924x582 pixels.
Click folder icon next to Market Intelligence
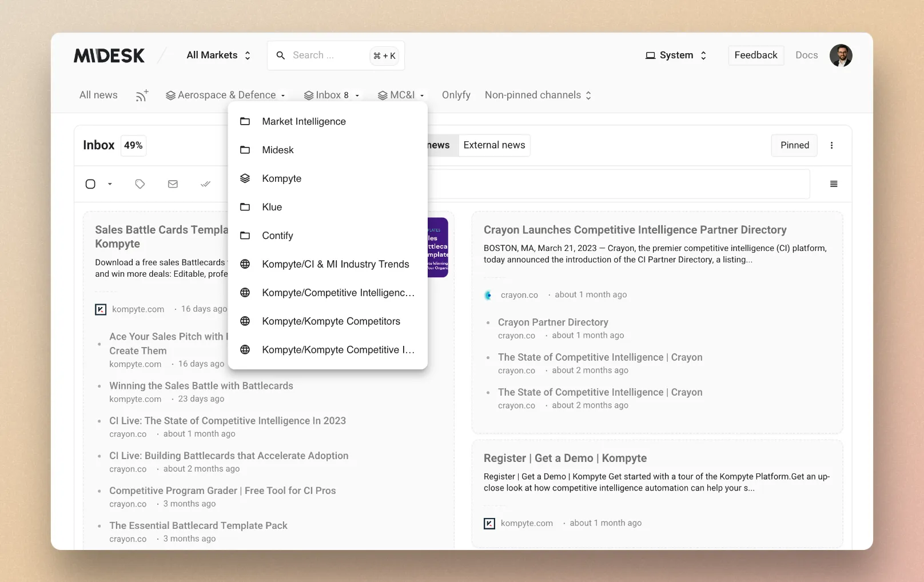click(245, 121)
